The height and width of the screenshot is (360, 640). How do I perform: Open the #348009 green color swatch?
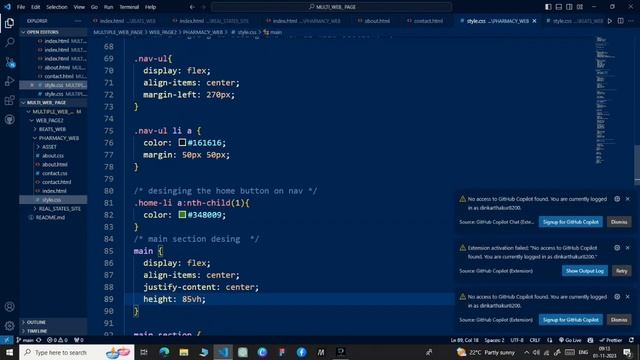click(x=182, y=214)
